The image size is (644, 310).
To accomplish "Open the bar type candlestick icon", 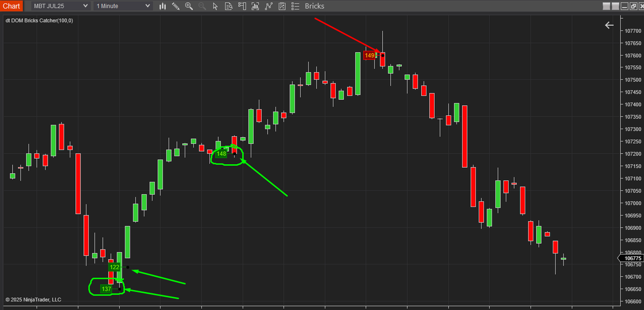I will [x=163, y=6].
